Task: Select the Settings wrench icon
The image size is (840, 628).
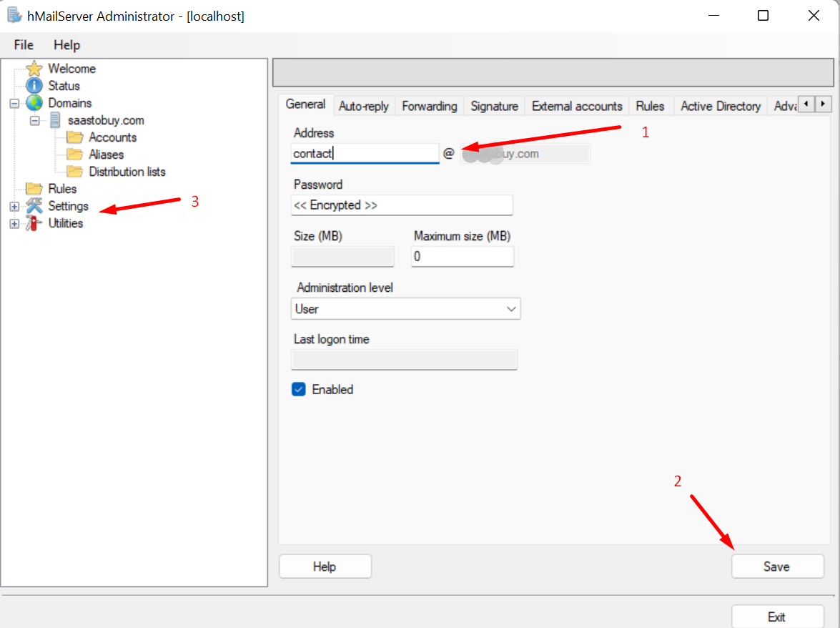Action: [x=35, y=205]
